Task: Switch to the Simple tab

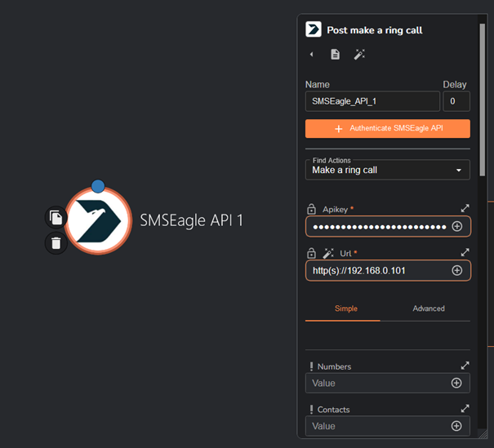Action: pos(346,308)
